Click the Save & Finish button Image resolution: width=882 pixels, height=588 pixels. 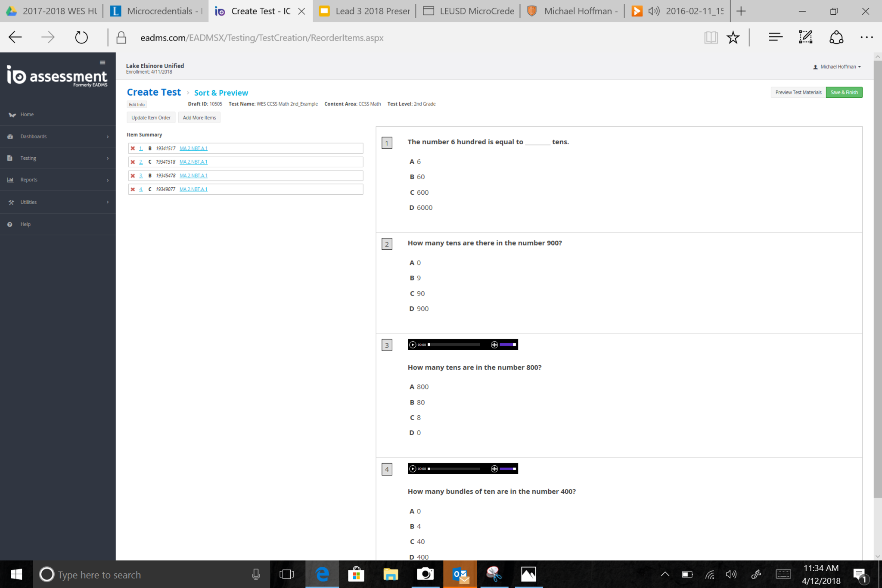(844, 92)
